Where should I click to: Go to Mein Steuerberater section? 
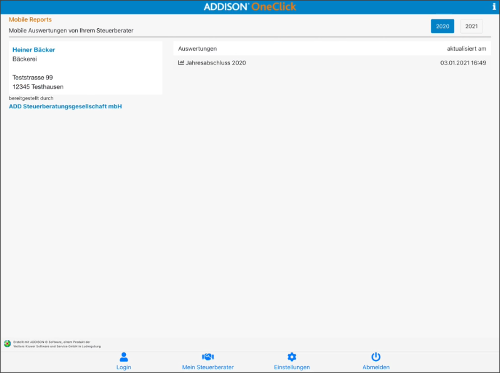click(208, 367)
